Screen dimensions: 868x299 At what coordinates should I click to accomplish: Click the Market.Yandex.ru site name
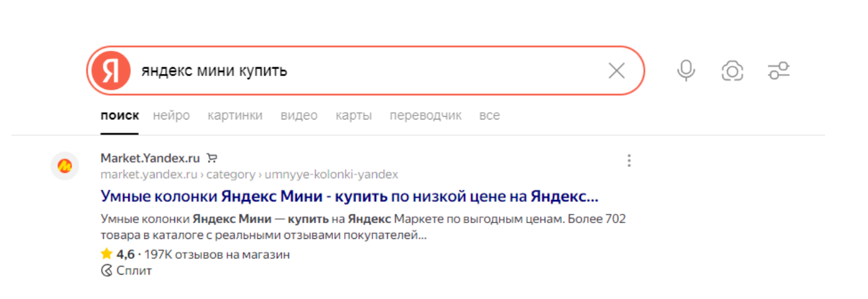(x=150, y=158)
